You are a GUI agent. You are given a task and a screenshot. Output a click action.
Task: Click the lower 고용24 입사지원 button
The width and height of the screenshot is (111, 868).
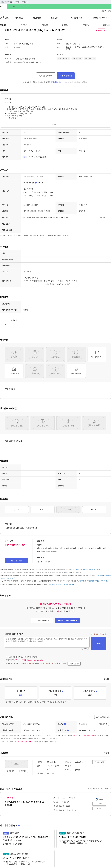pos(16,561)
